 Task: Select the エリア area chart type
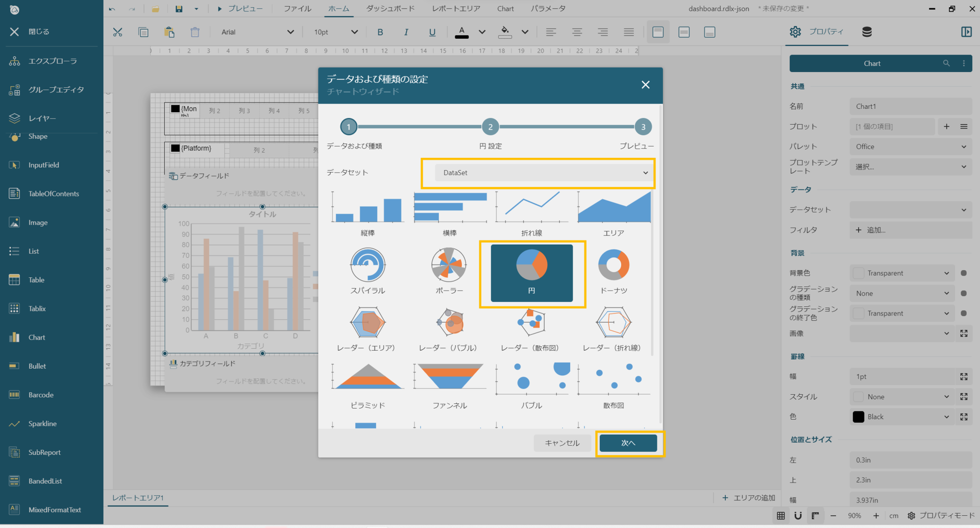[614, 214]
